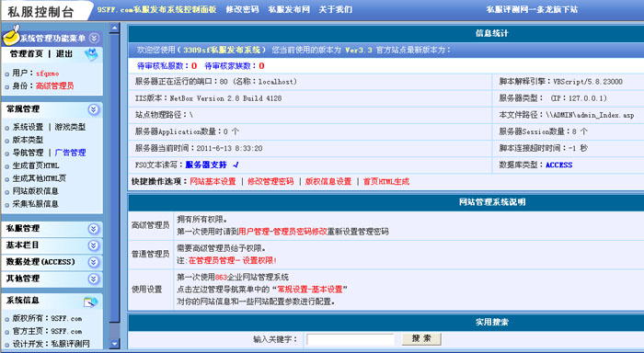Image resolution: width=644 pixels, height=353 pixels.
Task: Open 关于我们 in top menu
Action: coord(336,9)
